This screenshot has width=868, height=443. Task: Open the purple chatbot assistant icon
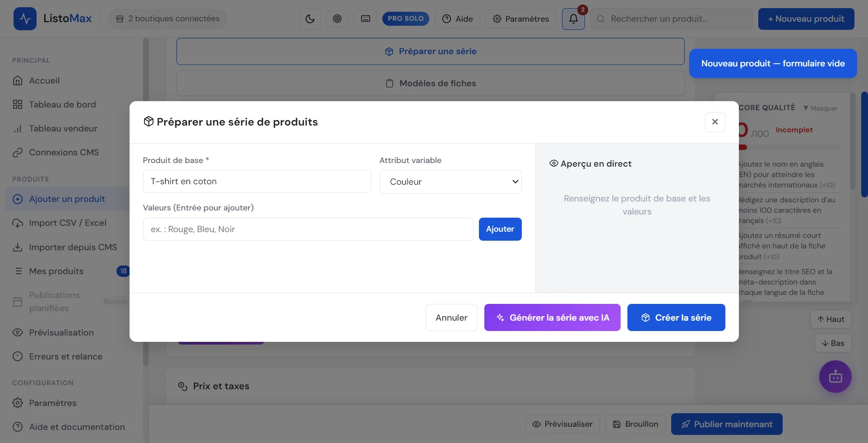point(836,377)
